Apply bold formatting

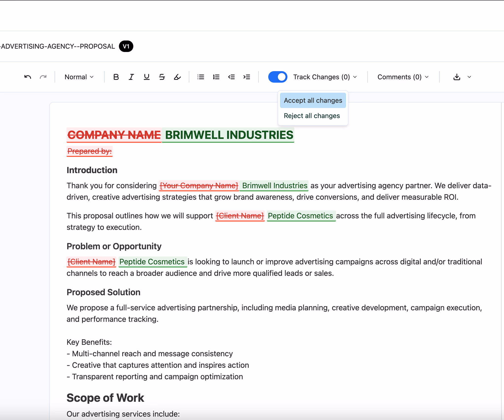pos(116,77)
